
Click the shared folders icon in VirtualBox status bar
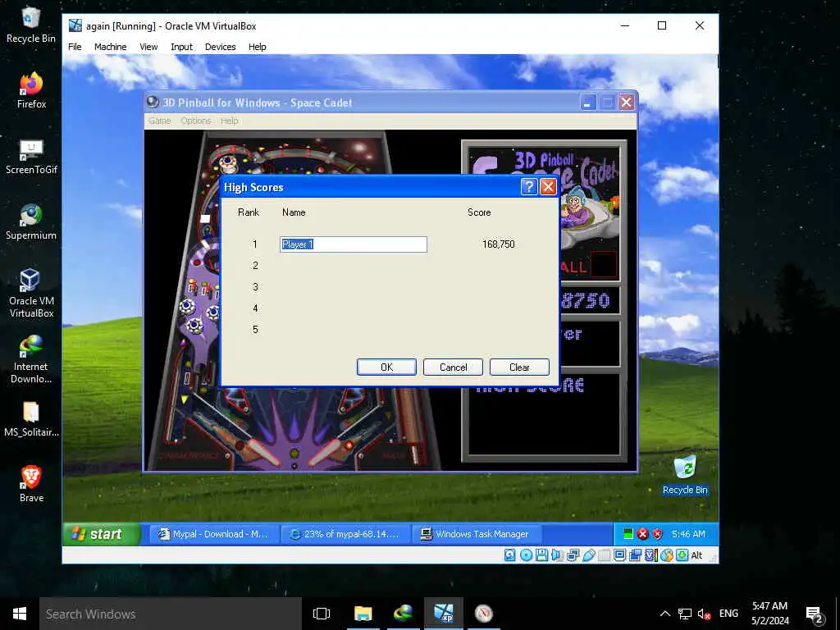[605, 555]
